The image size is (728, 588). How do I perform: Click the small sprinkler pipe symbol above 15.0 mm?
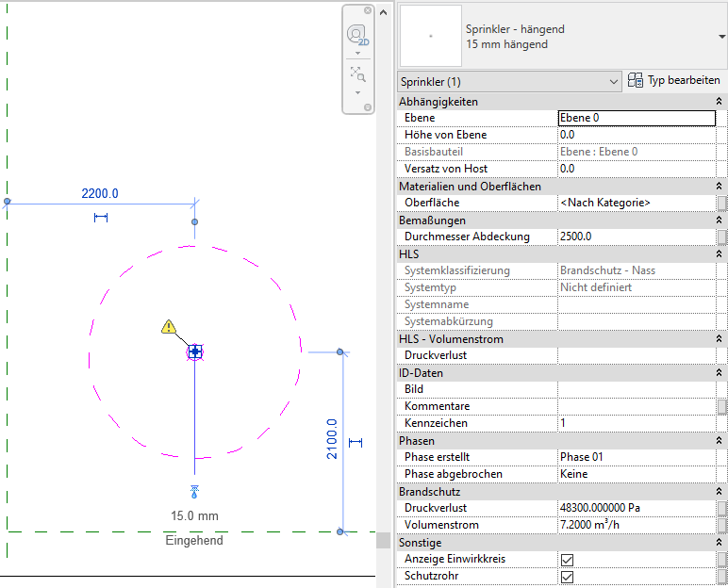click(x=195, y=491)
